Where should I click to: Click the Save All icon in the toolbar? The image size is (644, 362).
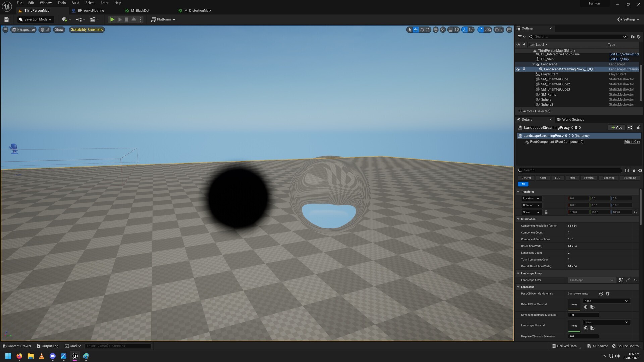coord(6,19)
